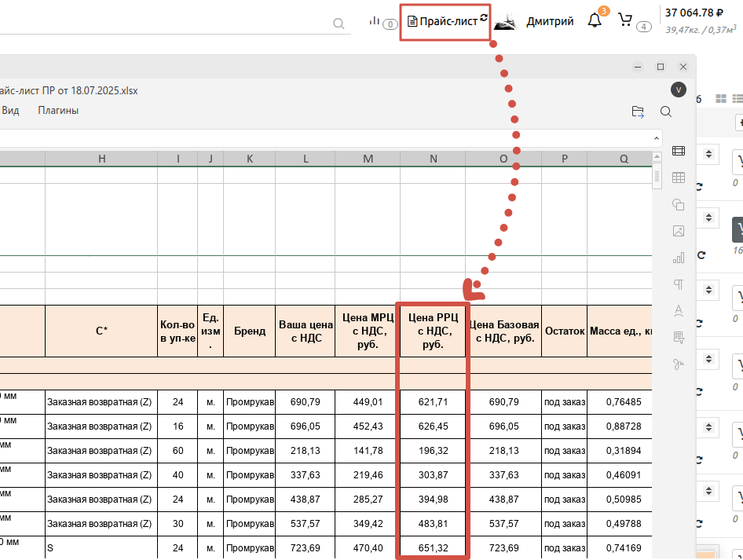The image size is (743, 560).
Task: Select cell with value 303,87
Action: coord(433,475)
